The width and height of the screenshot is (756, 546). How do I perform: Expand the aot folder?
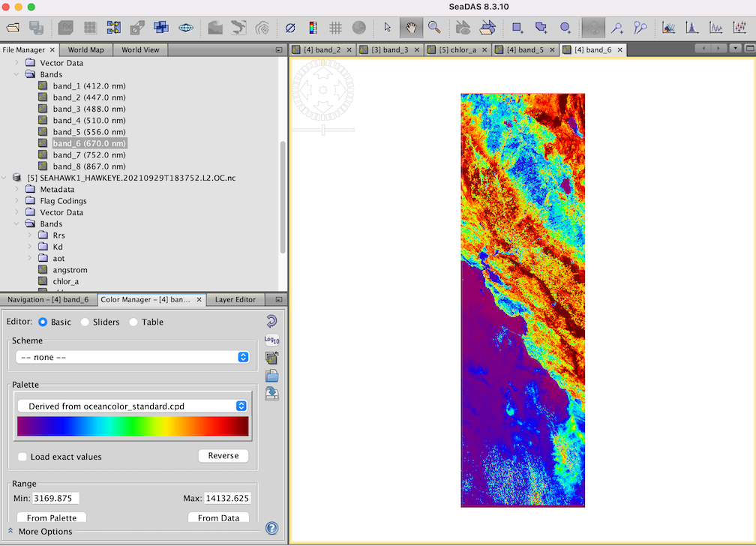tap(30, 259)
